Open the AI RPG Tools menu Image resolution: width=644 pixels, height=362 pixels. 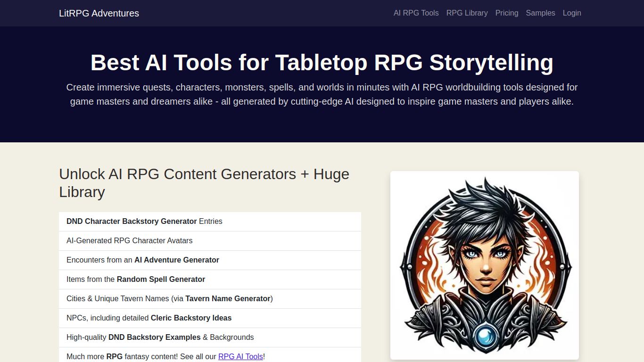(416, 13)
